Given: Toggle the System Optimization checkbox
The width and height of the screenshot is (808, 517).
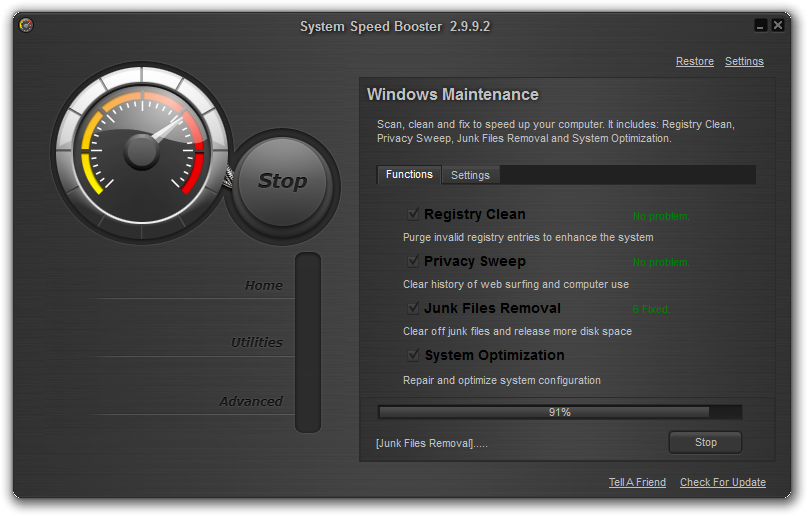Looking at the screenshot, I should point(413,355).
